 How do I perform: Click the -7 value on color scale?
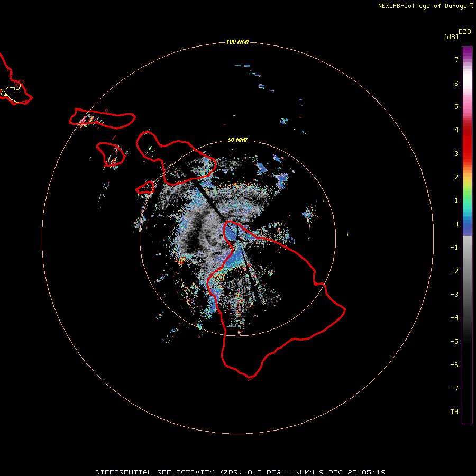tap(454, 388)
